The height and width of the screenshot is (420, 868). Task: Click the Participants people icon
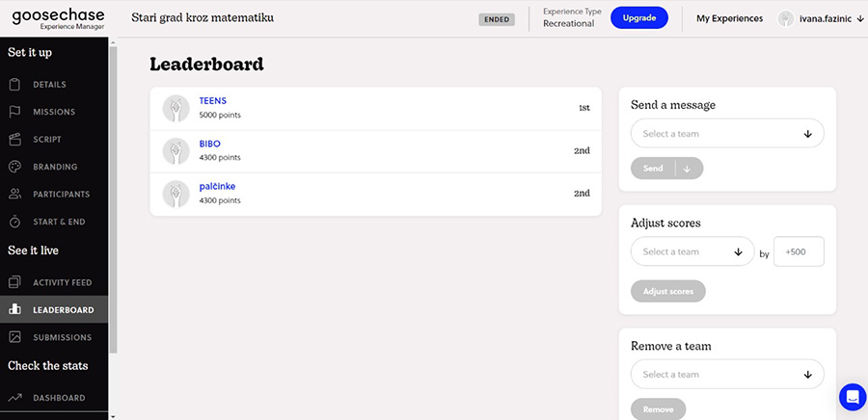click(x=14, y=194)
